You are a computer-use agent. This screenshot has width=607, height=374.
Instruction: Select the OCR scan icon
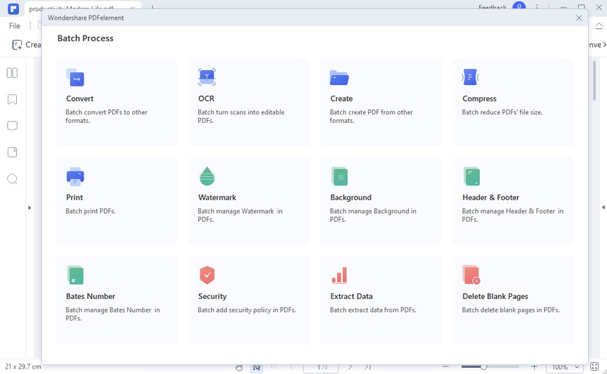click(207, 77)
